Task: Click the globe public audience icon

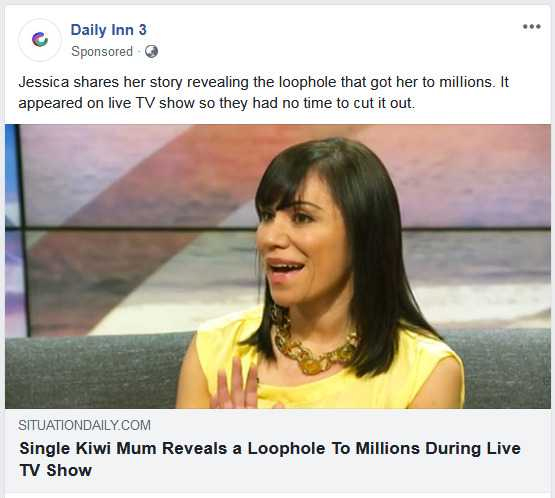Action: 151,52
